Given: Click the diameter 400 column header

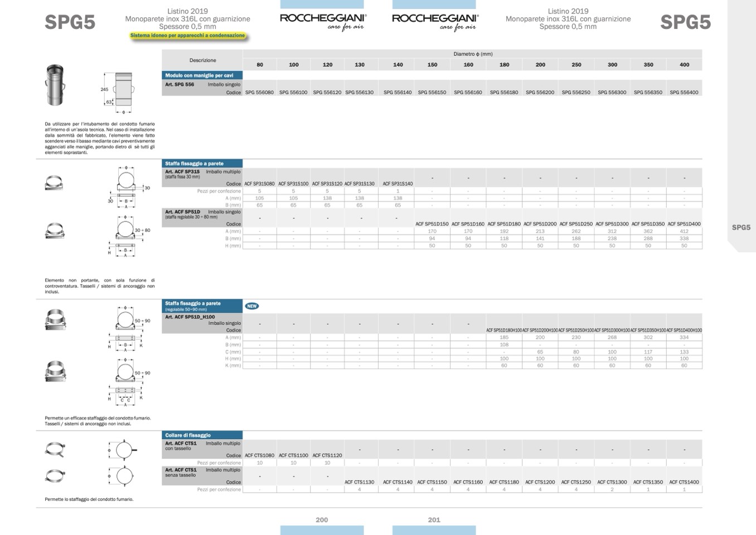Looking at the screenshot, I should [x=684, y=65].
